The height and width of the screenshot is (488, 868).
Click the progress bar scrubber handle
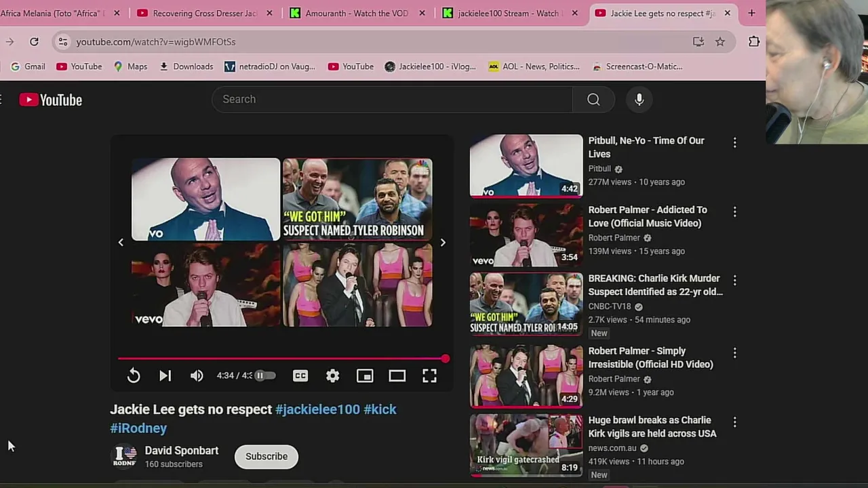click(x=445, y=359)
